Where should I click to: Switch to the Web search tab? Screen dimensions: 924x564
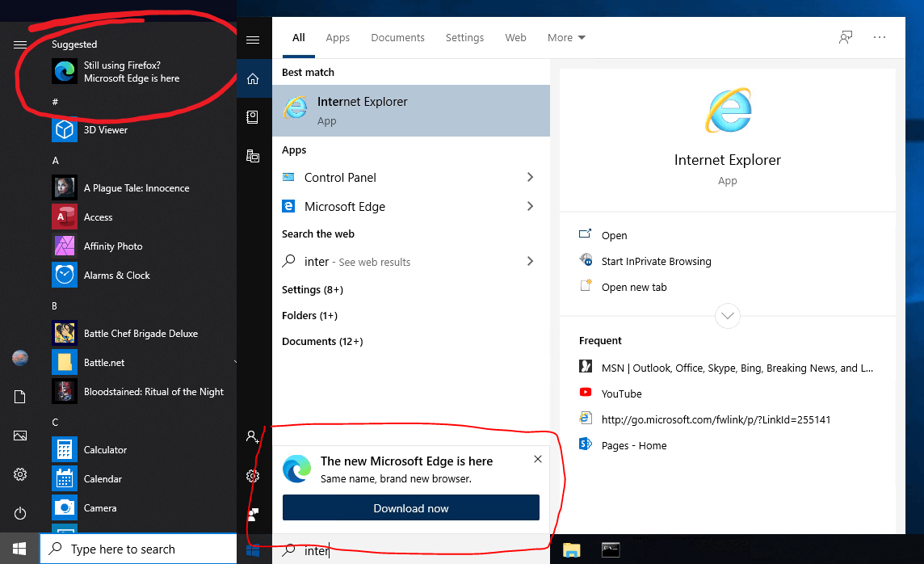(x=515, y=38)
